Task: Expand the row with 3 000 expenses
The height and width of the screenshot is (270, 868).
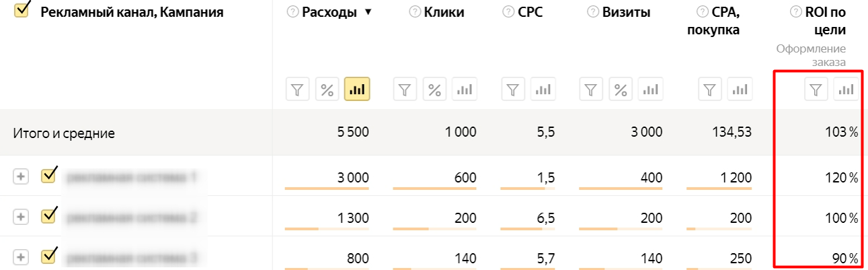Action: pos(21,176)
